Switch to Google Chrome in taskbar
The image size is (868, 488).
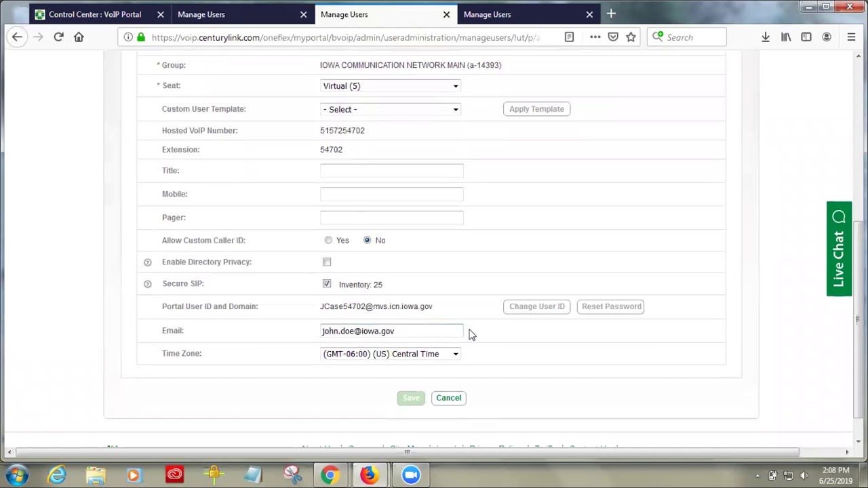pyautogui.click(x=330, y=475)
